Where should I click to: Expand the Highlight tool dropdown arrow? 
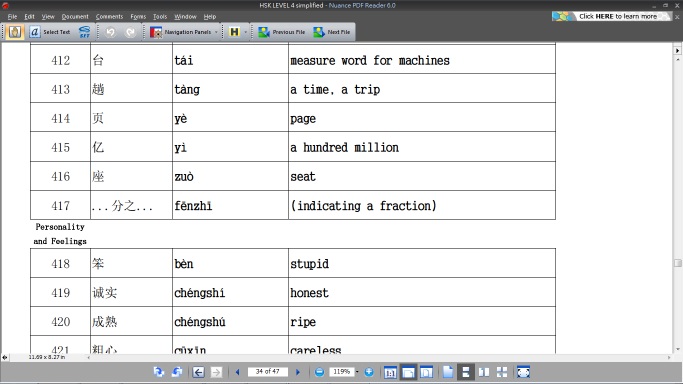click(x=246, y=32)
